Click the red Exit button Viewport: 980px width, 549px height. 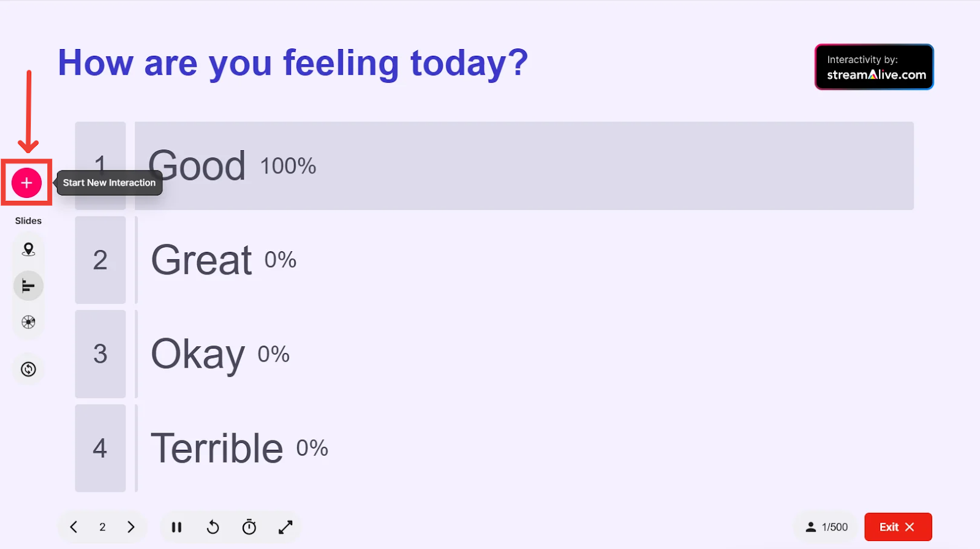[x=898, y=527]
